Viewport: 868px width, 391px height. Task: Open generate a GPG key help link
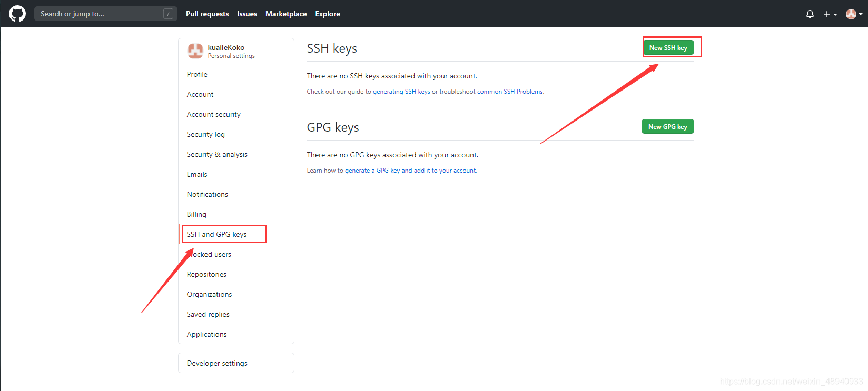(x=411, y=171)
